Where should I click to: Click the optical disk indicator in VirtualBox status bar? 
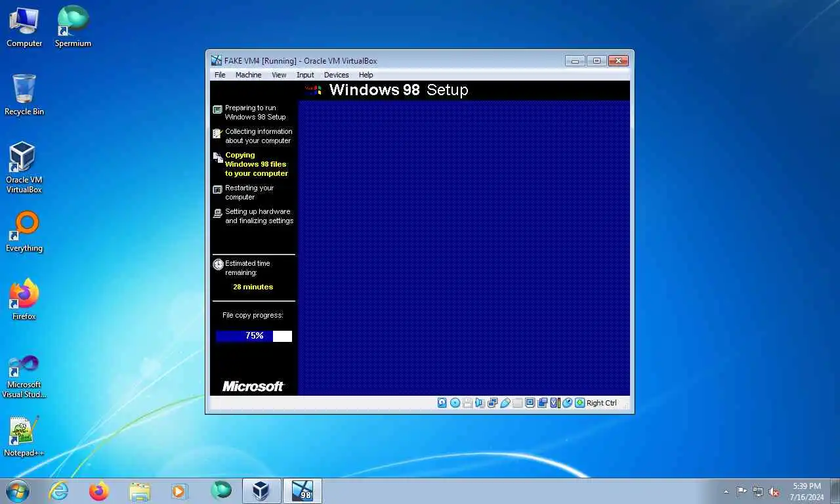coord(455,403)
